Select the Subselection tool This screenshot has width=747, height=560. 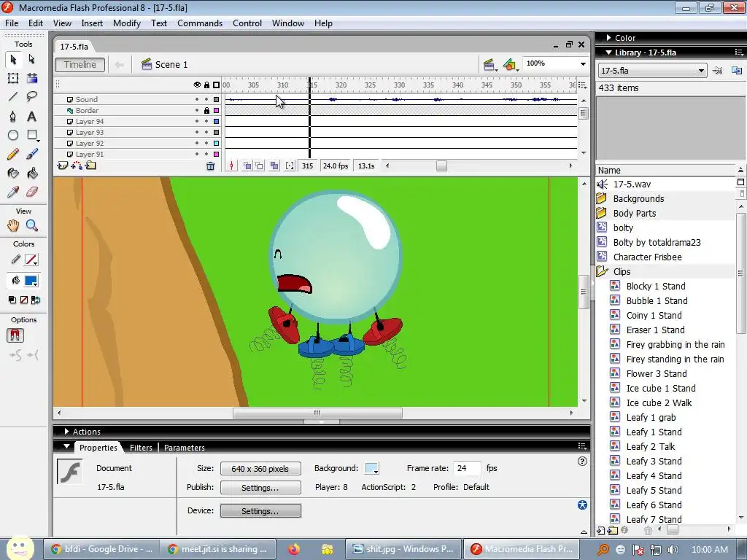(32, 59)
